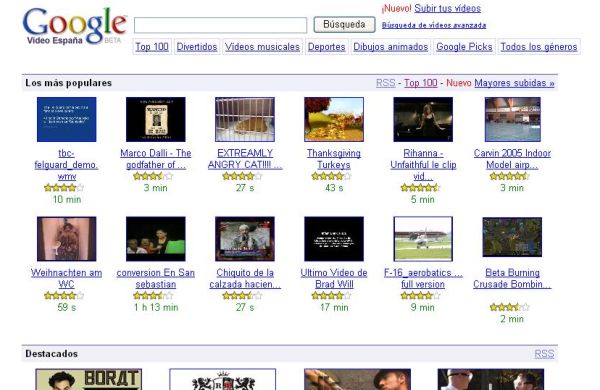Focus the video search input field
This screenshot has height=390, width=600.
tap(220, 25)
